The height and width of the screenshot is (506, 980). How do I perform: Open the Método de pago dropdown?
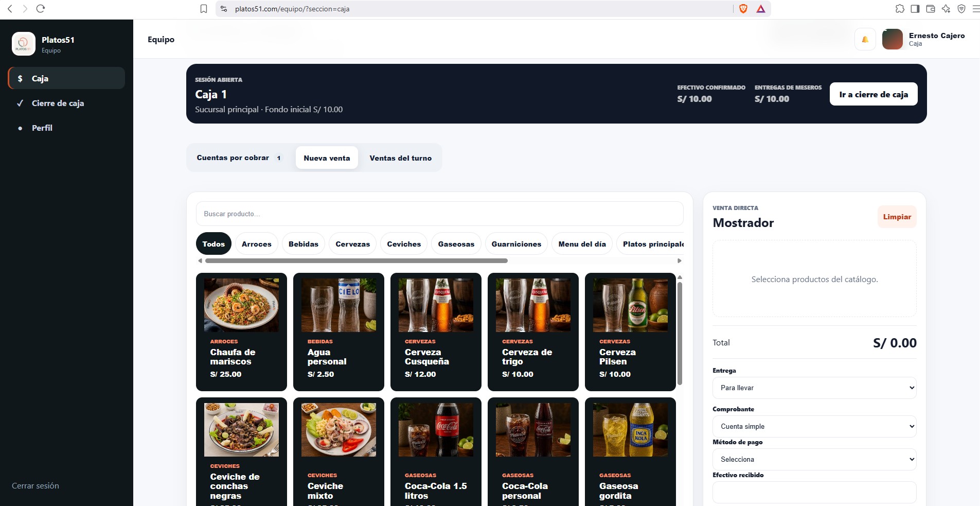pyautogui.click(x=814, y=459)
